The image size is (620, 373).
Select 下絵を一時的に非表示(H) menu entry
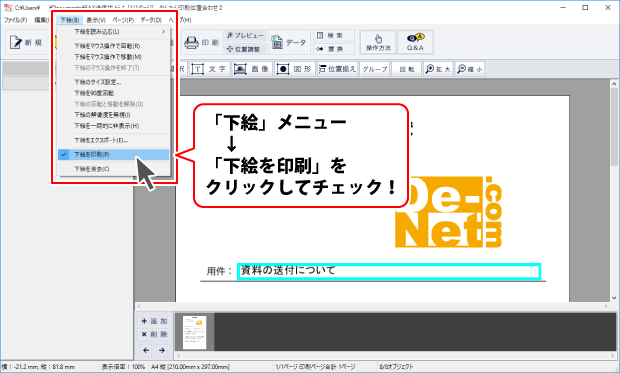[x=113, y=126]
